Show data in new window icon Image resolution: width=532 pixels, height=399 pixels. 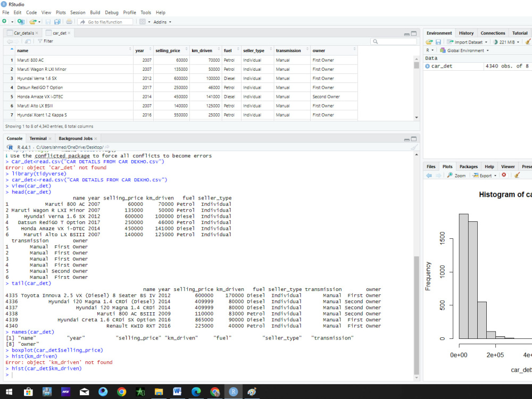click(x=28, y=41)
